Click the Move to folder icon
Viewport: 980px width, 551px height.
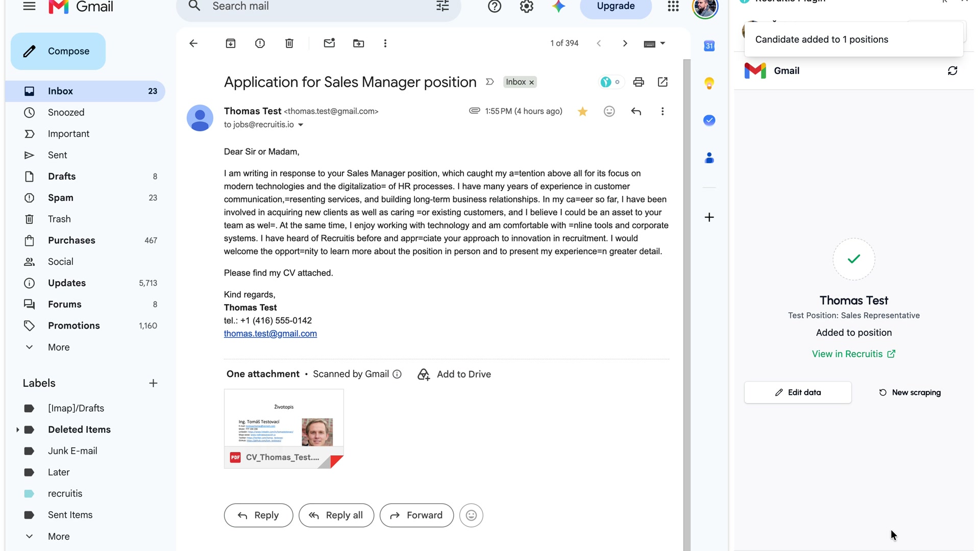[359, 43]
